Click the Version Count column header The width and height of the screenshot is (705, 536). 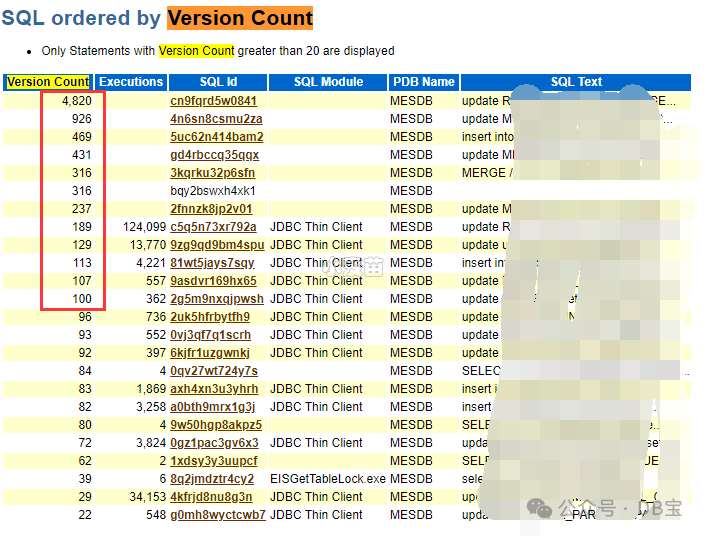coord(48,82)
